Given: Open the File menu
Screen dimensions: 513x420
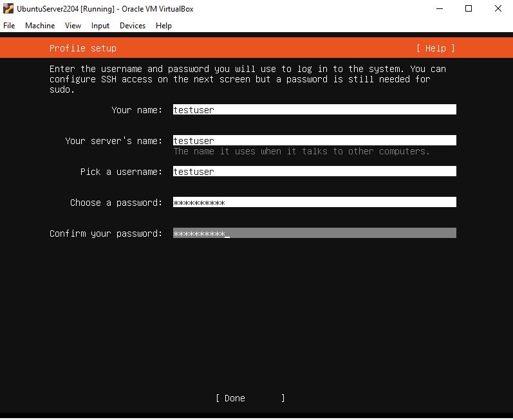Looking at the screenshot, I should pyautogui.click(x=9, y=26).
